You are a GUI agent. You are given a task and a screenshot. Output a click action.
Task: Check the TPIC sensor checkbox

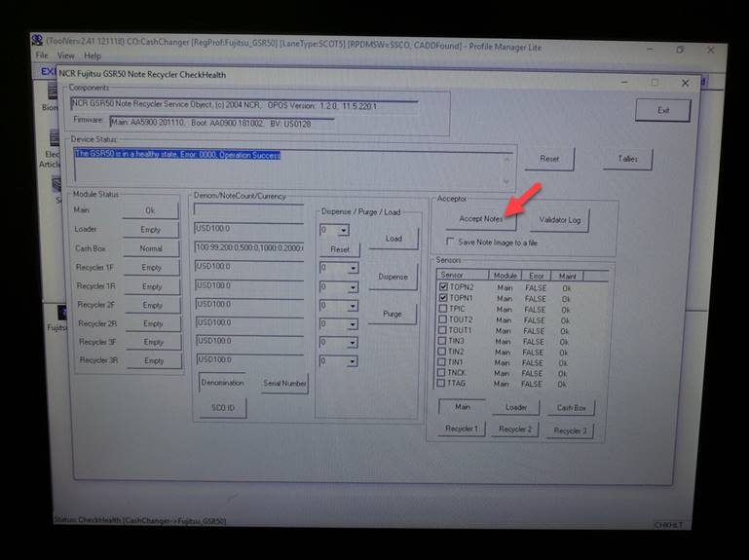(444, 309)
